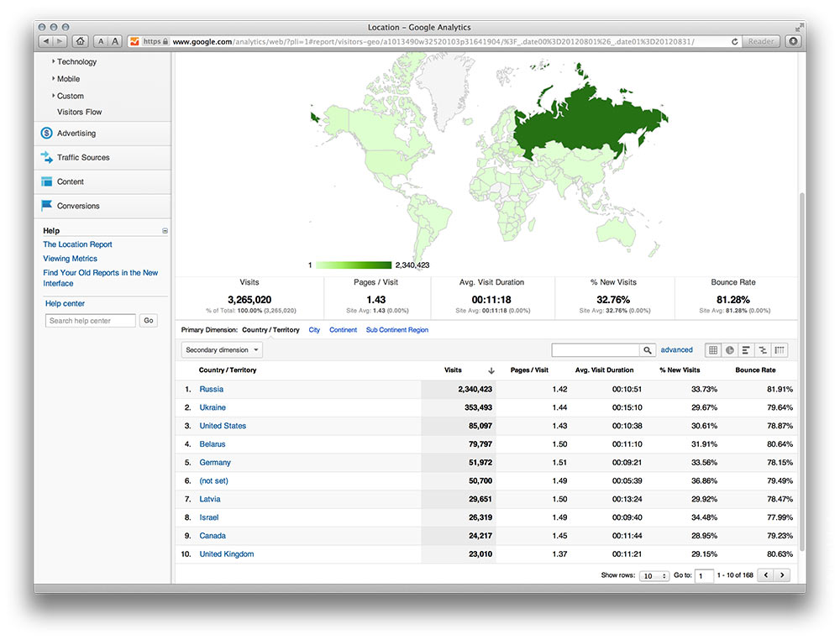Open the Conversions menu section
840x640 pixels.
pyautogui.click(x=102, y=206)
